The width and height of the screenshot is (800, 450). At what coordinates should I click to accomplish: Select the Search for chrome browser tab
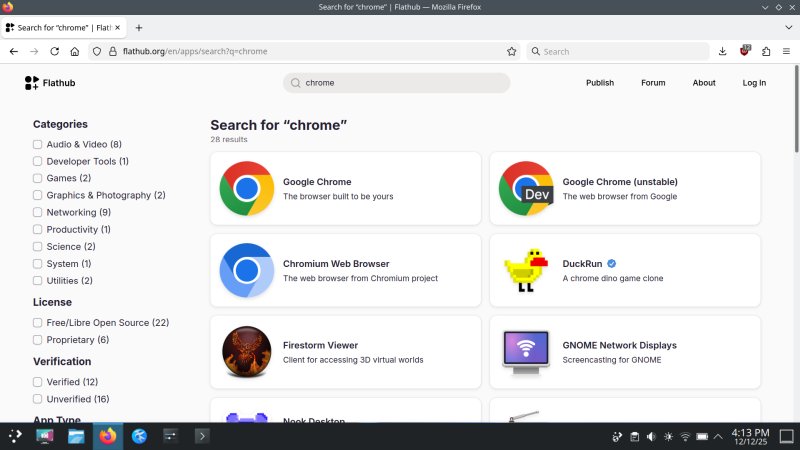64,28
